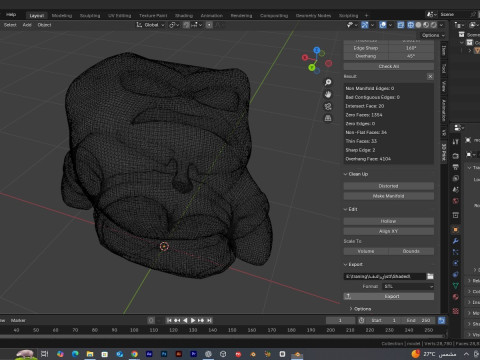Click the Distorted clean up button
Viewport: 480px width, 360px height.
[x=389, y=186]
